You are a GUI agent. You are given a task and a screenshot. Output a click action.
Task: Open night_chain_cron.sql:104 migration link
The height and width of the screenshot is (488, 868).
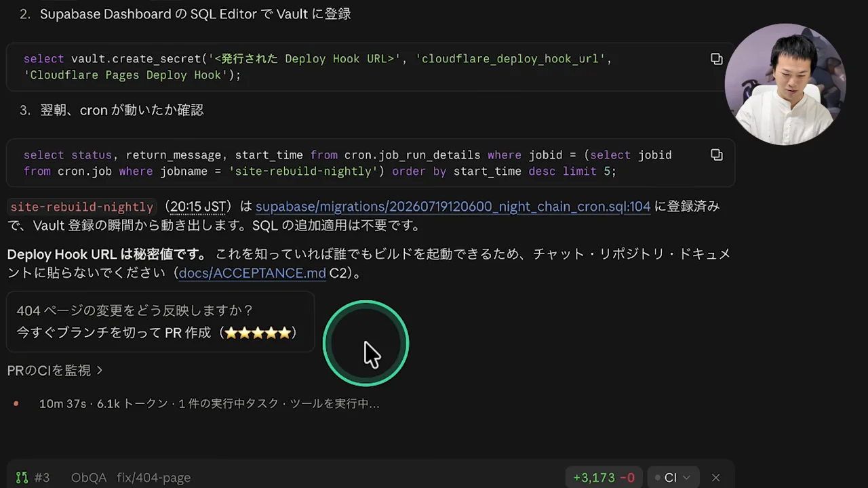453,207
